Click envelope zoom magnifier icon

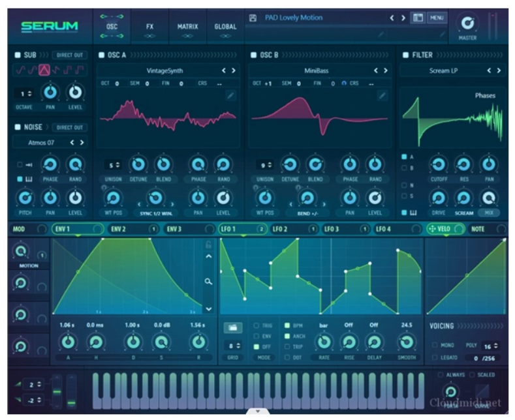208,282
